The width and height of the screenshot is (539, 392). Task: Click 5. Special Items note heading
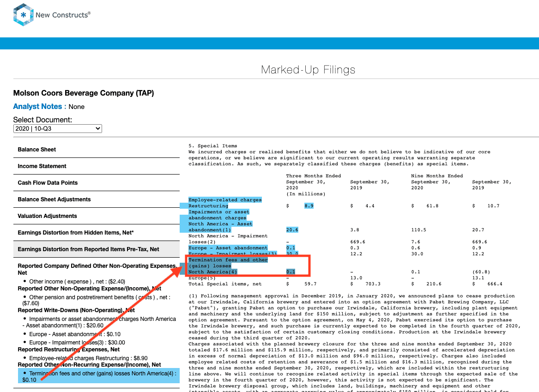(212, 145)
